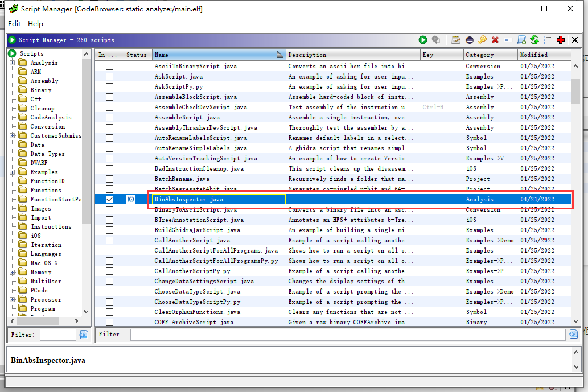The image size is (588, 392).
Task: Open category tree filter options icon
Action: tap(84, 335)
